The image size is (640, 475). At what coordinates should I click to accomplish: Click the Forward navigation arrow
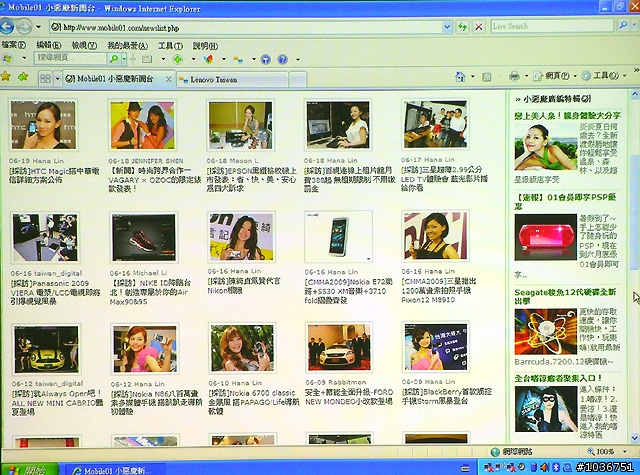24,27
